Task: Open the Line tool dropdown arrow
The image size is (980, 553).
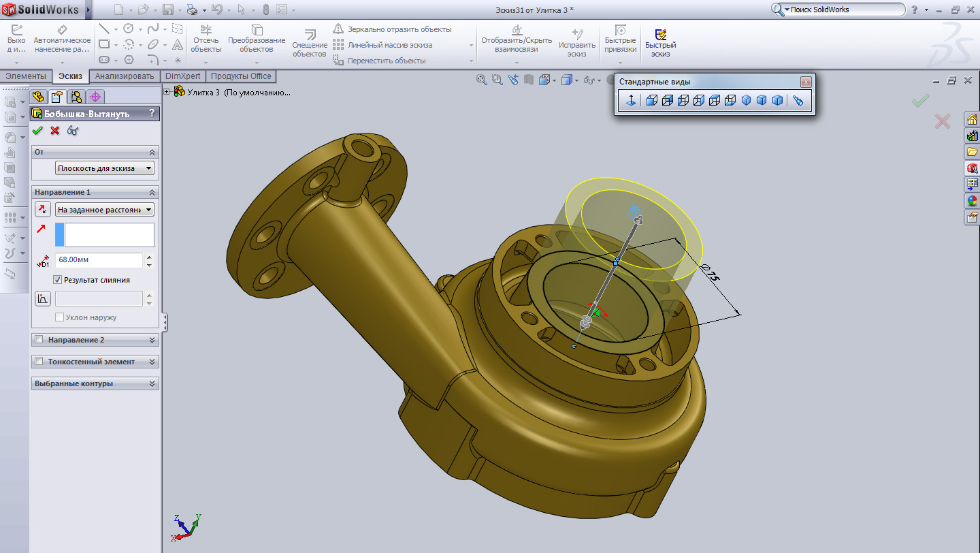Action: pos(116,29)
